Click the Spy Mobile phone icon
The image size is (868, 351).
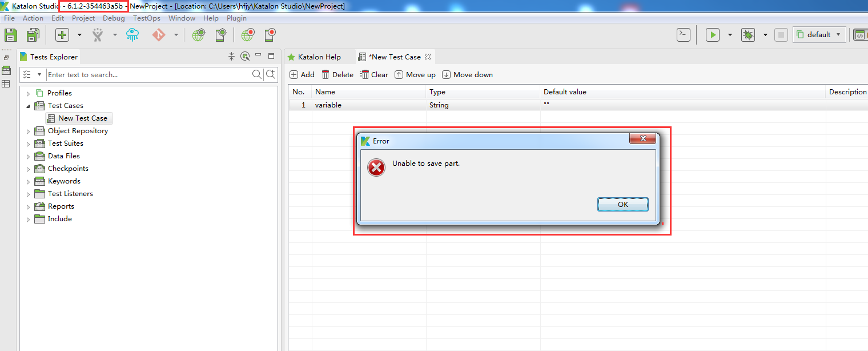click(220, 35)
